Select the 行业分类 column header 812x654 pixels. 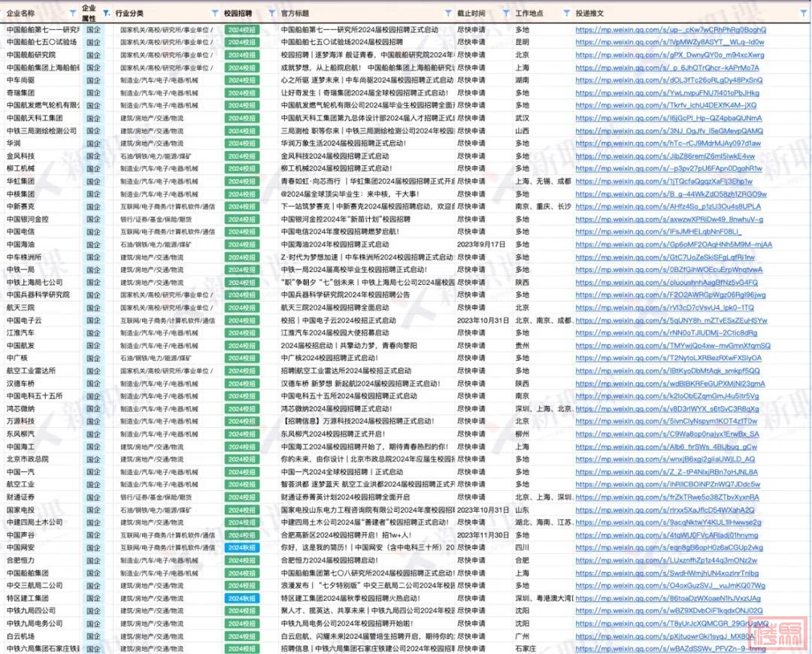tap(129, 13)
